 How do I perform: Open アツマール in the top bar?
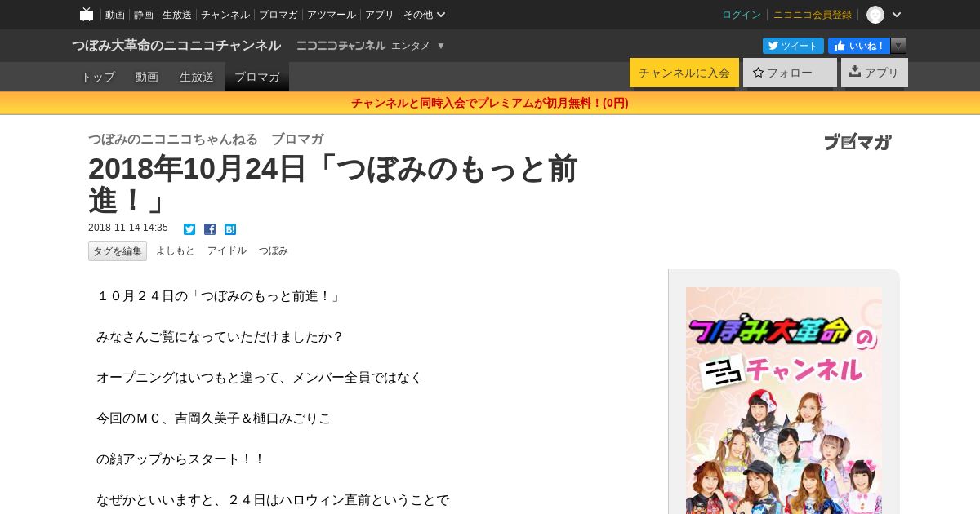coord(332,15)
